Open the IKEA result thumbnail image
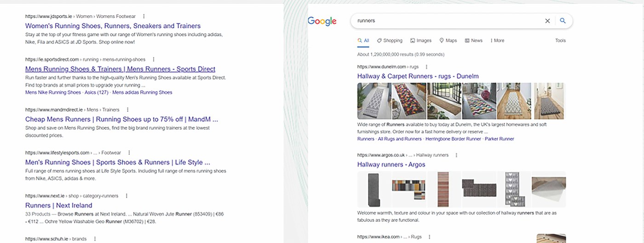Screen dimensions: 644x243 551,238
